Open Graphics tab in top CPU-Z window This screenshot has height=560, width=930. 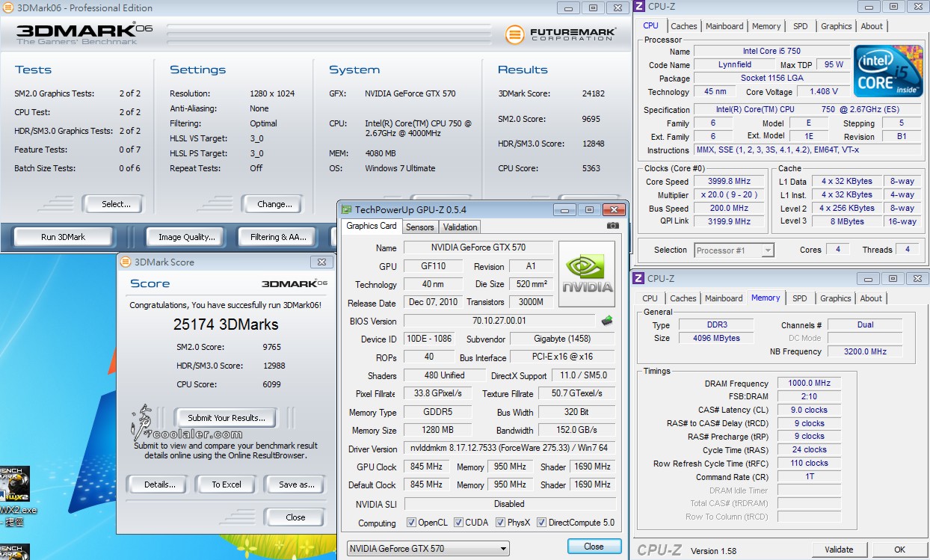click(x=836, y=26)
